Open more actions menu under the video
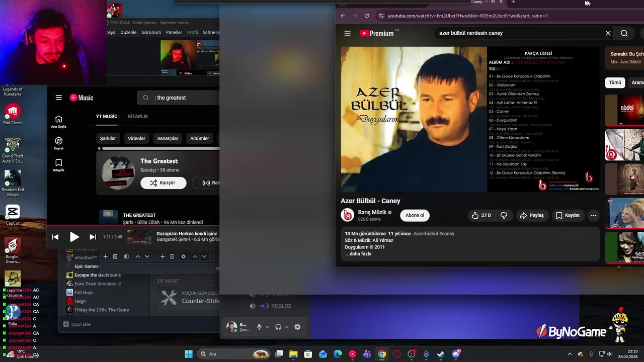Viewport: 644px width, 362px height. tap(593, 215)
